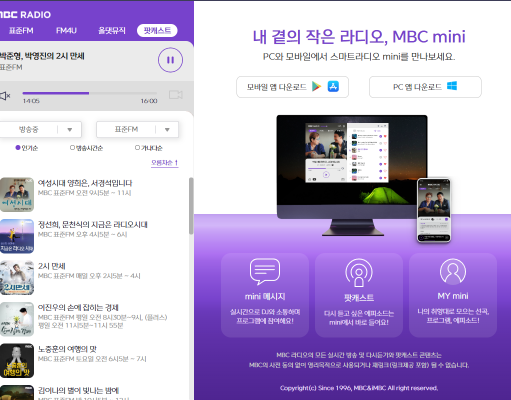Screen dimensions: 511x400
Task: Open 손에 잡히는 경제 thumbnail
Action: coord(17,319)
